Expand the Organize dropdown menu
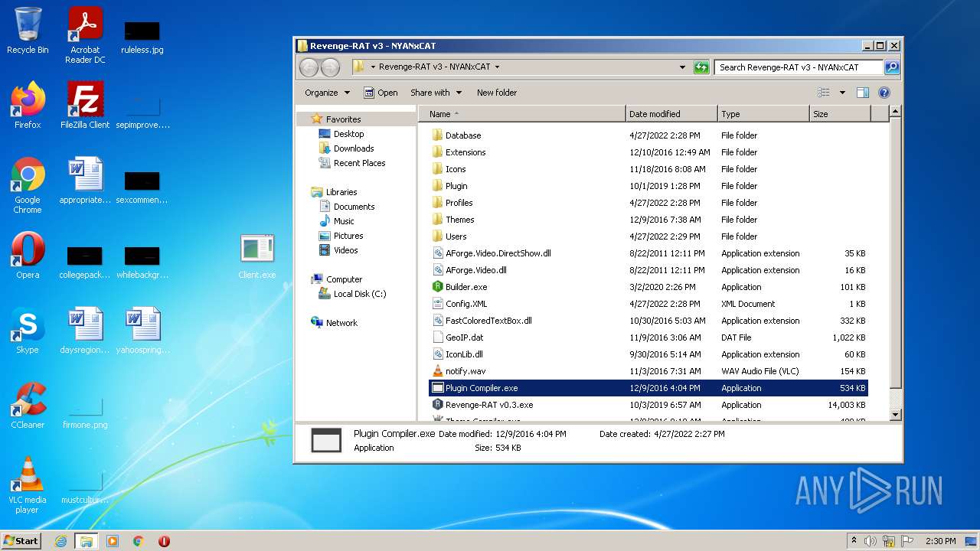Image resolution: width=980 pixels, height=551 pixels. [x=327, y=93]
